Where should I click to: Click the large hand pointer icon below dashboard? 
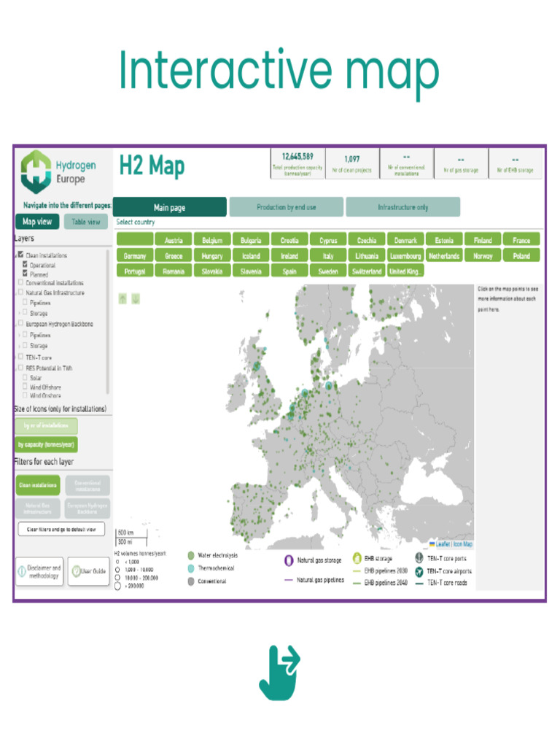279,673
